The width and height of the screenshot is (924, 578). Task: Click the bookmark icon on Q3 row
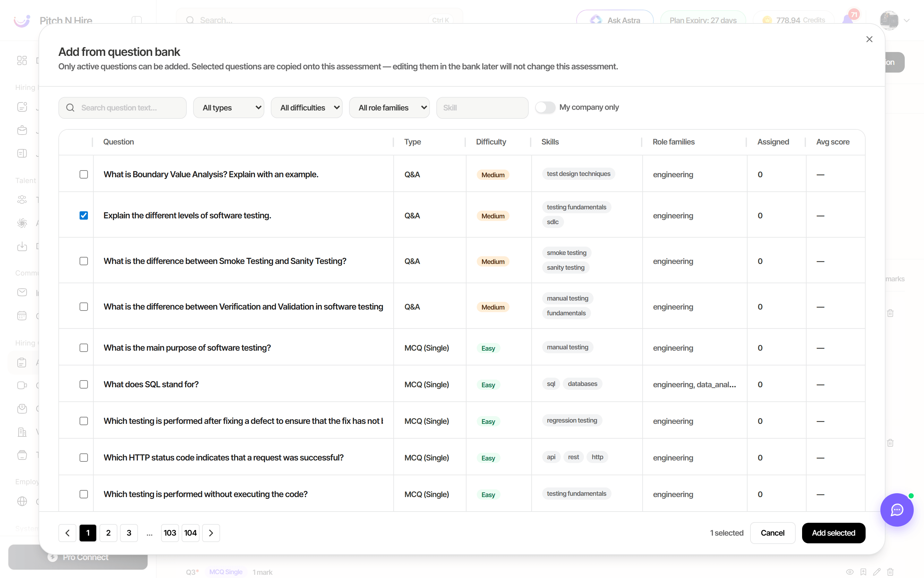(863, 572)
